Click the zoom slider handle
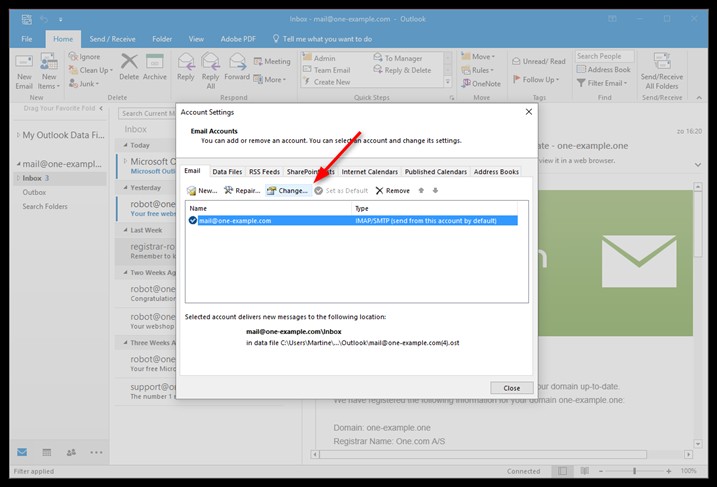Viewport: 717px width, 487px height. pyautogui.click(x=634, y=471)
